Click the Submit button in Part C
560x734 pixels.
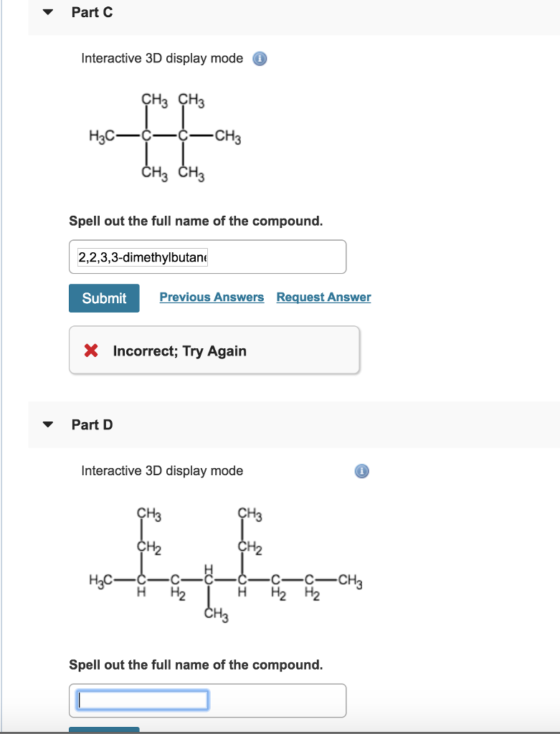[104, 297]
